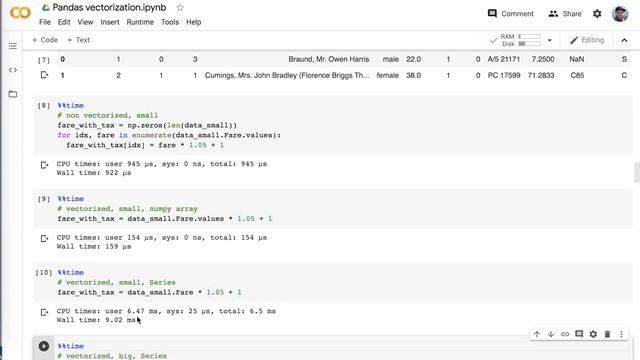Open the table of contents sidebar icon
This screenshot has width=640, height=360.
click(x=13, y=46)
